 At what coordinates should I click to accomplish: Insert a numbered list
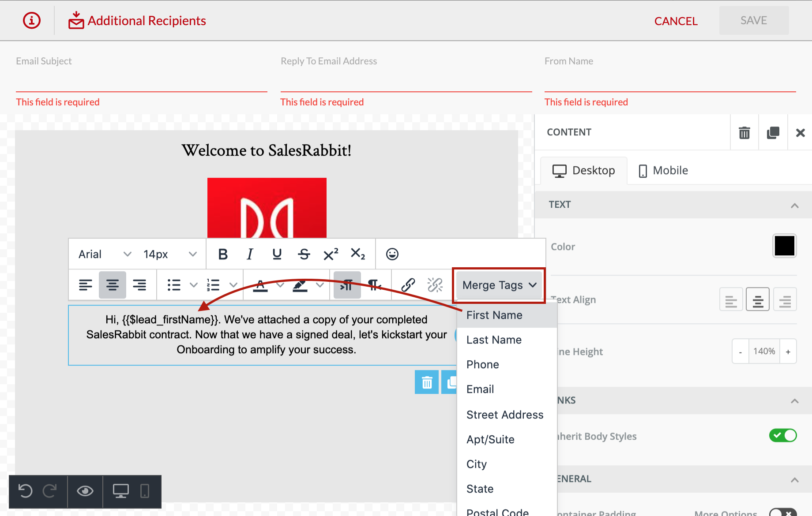point(213,285)
